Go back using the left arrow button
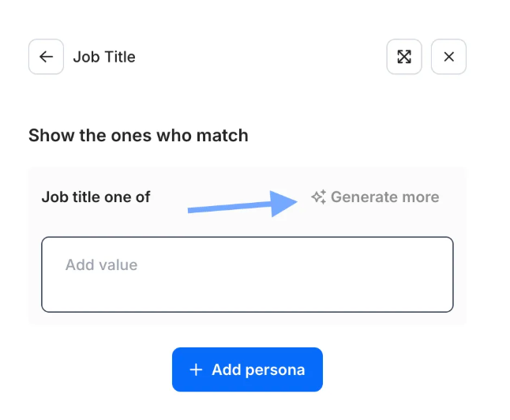 click(46, 57)
